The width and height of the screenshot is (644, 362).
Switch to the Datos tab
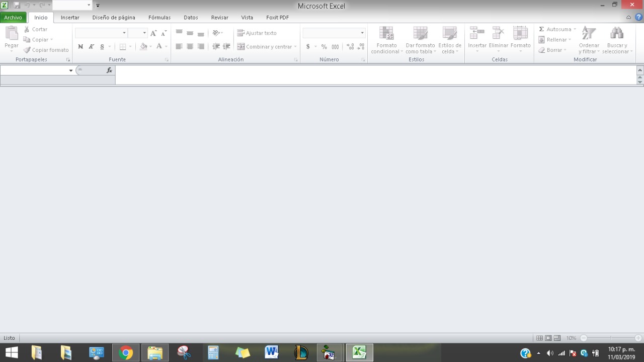(x=191, y=18)
